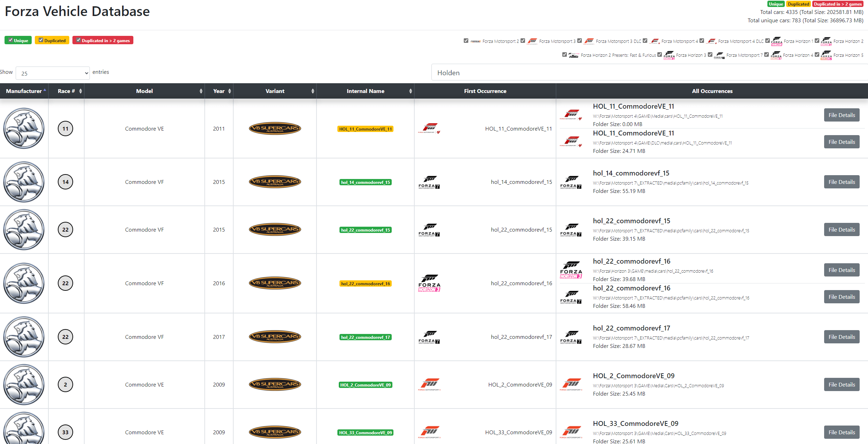The height and width of the screenshot is (444, 868).
Task: Open the Show entries count dropdown
Action: tap(53, 73)
